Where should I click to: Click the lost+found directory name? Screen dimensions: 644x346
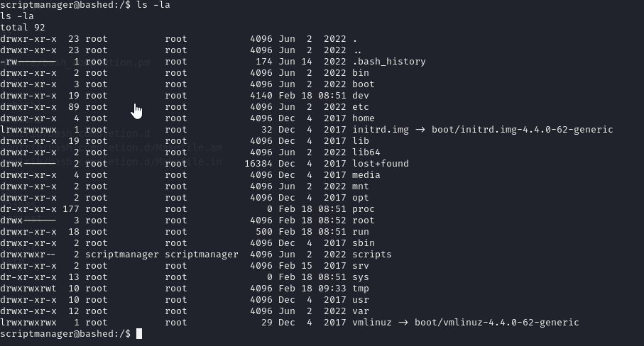[x=381, y=164]
